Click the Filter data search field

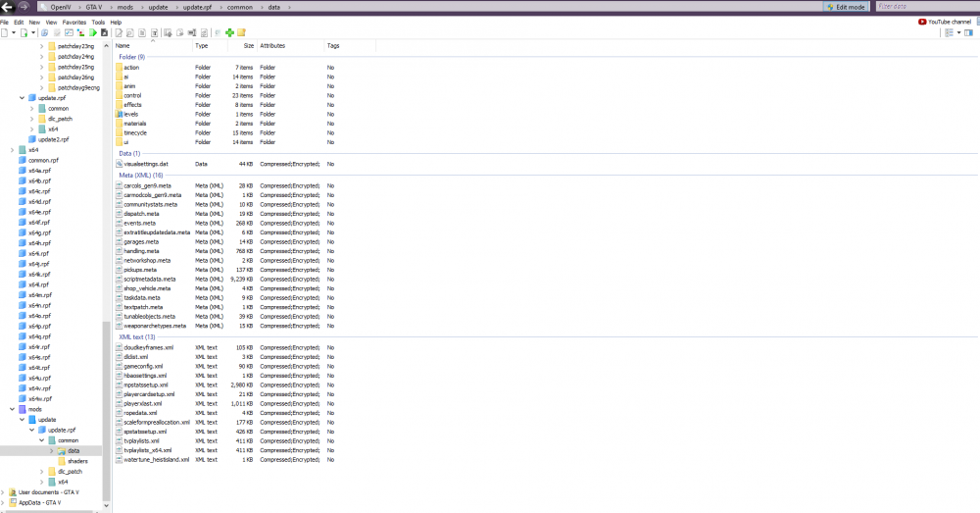[926, 6]
